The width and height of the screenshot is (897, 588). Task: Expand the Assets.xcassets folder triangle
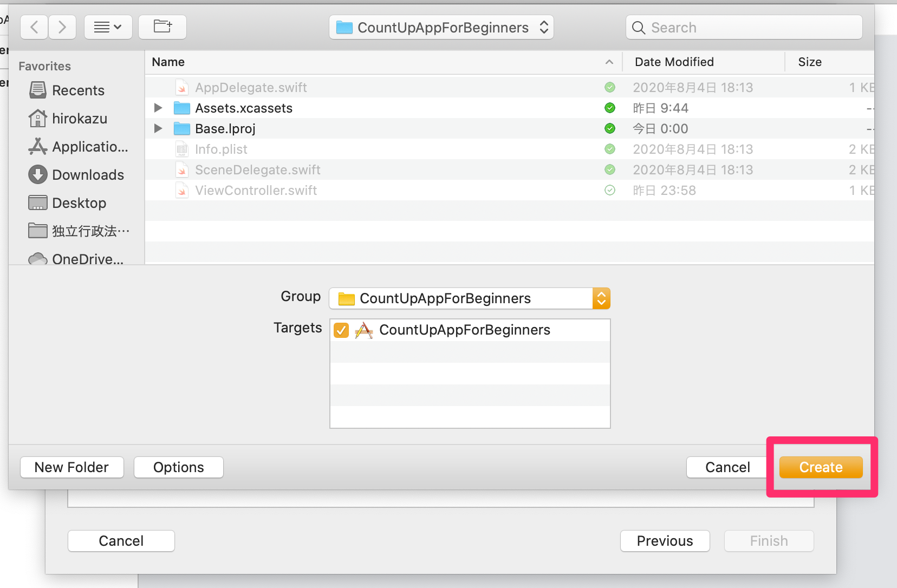point(158,108)
